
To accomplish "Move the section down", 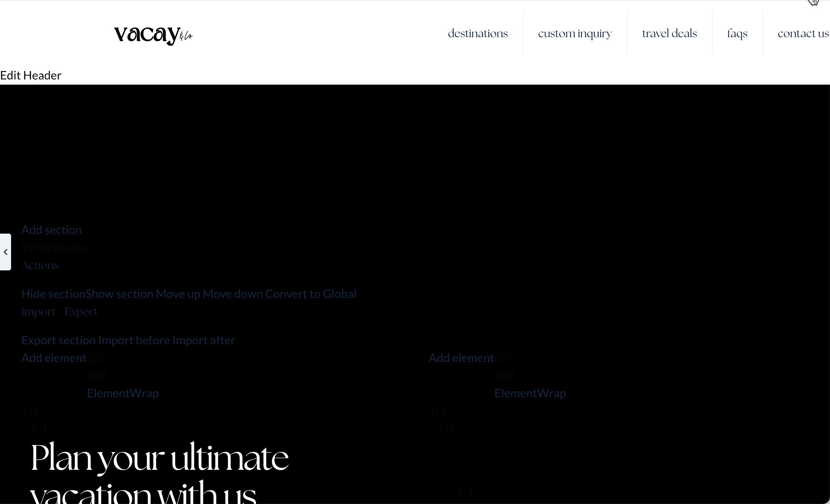I will tap(232, 294).
